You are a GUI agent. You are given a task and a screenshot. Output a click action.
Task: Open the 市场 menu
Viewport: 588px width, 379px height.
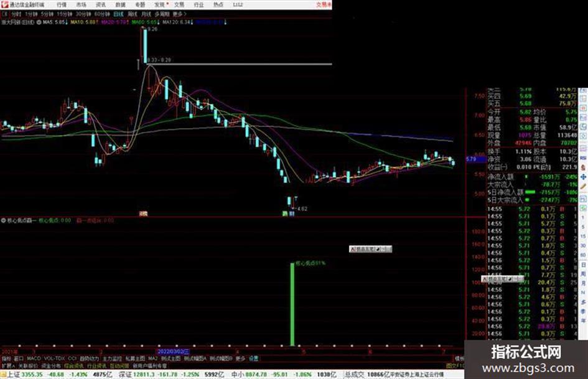click(x=81, y=4)
